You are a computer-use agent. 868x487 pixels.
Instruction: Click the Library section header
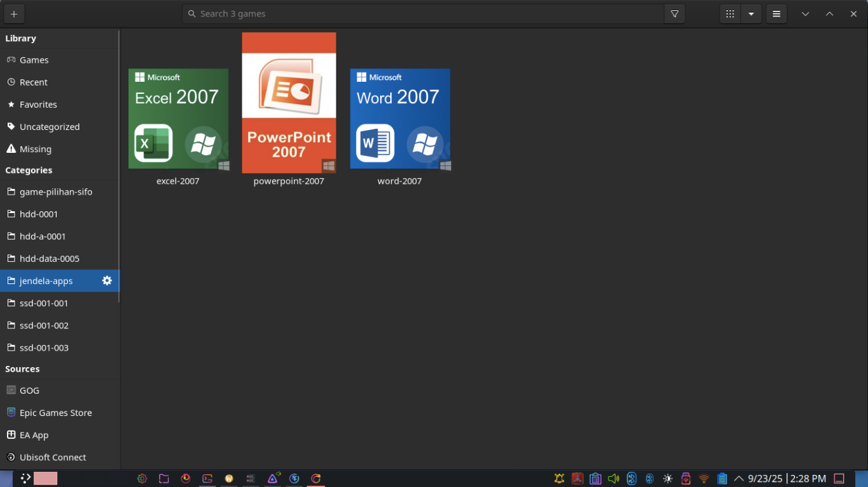(x=20, y=38)
